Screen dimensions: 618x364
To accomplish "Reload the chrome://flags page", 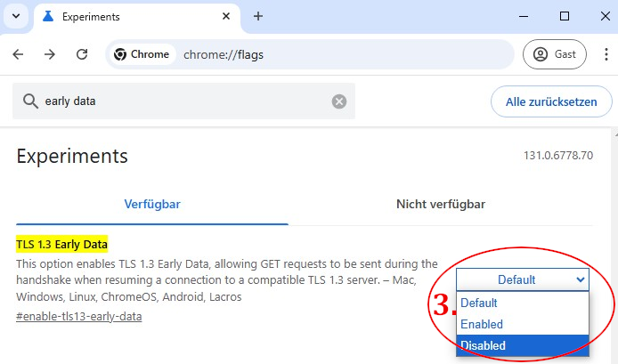I will click(x=82, y=54).
